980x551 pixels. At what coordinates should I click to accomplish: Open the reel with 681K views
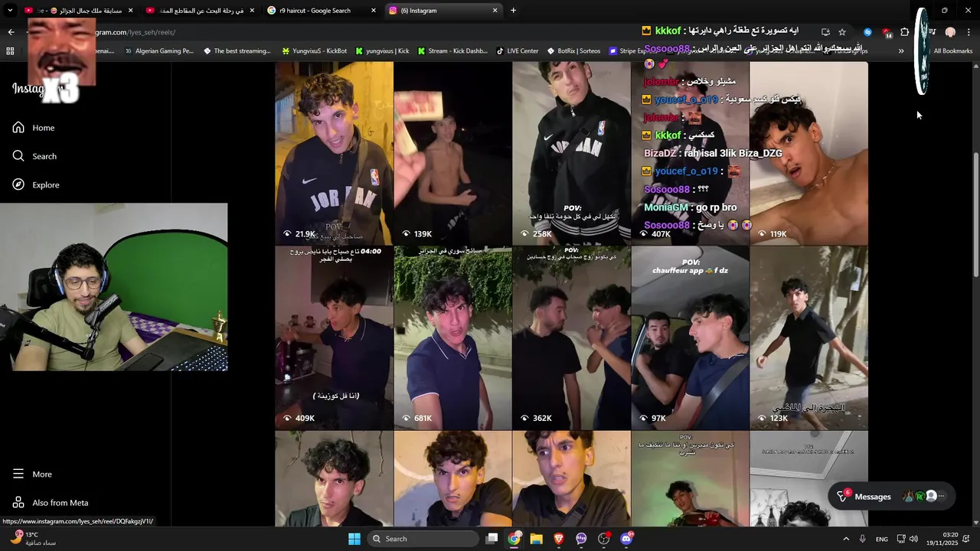point(452,337)
